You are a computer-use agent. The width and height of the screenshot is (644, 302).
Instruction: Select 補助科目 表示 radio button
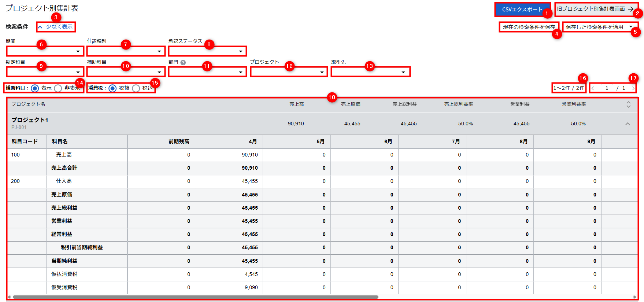(35, 88)
